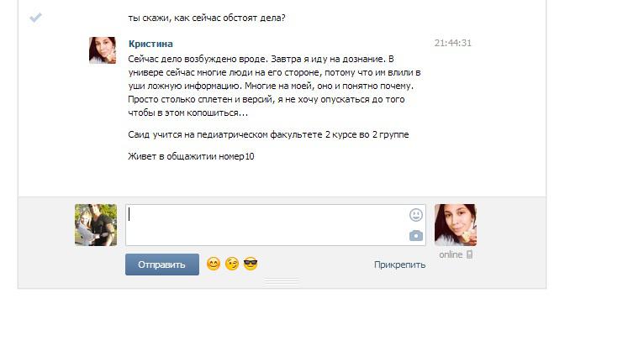Image resolution: width=644 pixels, height=351 pixels.
Task: Send message with the Отправить button
Action: tap(162, 265)
